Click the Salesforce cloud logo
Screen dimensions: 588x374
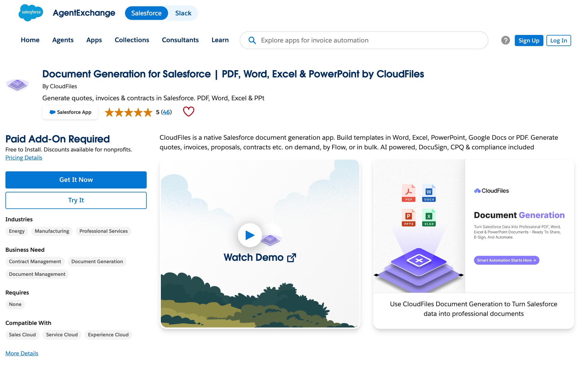(x=31, y=13)
